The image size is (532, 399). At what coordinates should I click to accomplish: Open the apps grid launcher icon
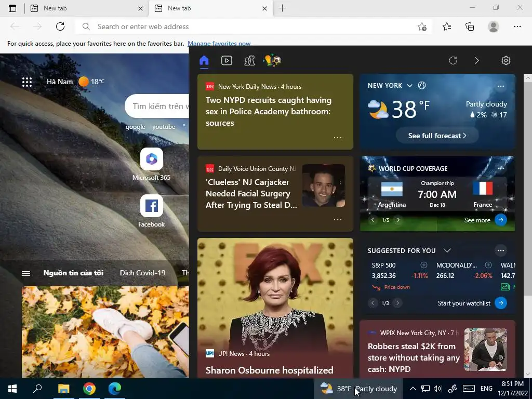pos(27,82)
